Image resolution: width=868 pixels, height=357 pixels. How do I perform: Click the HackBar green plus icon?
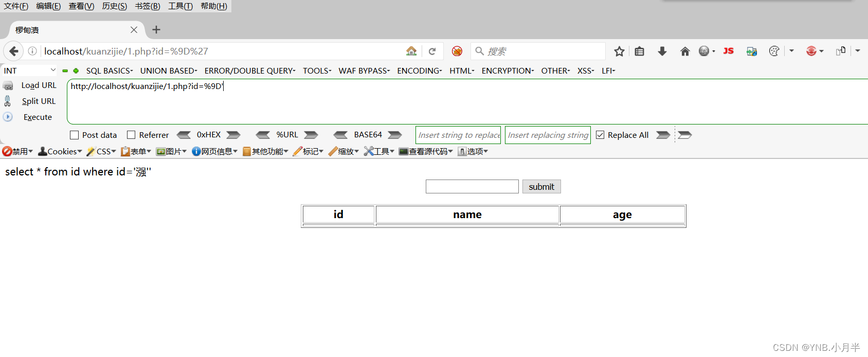coord(76,70)
